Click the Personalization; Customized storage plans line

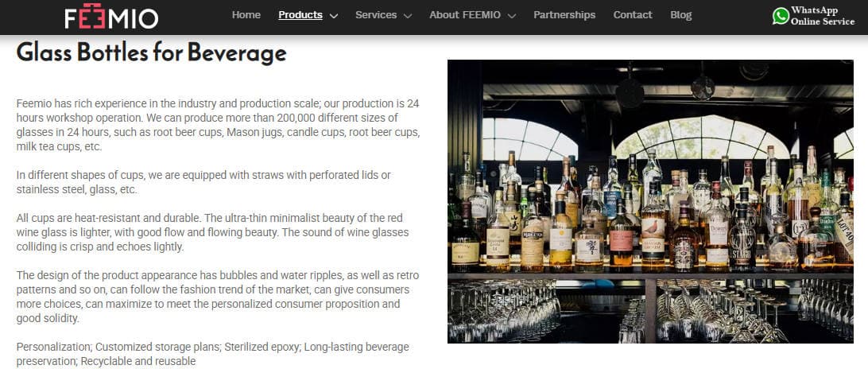tap(213, 354)
